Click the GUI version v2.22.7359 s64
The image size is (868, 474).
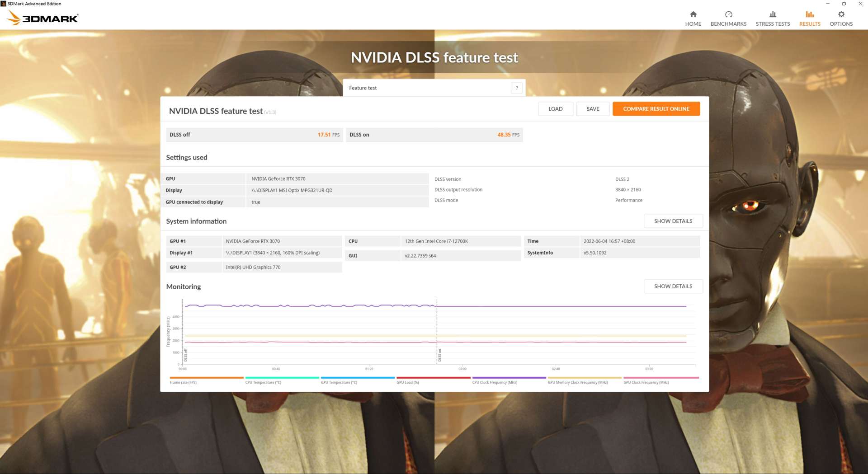[x=420, y=256]
